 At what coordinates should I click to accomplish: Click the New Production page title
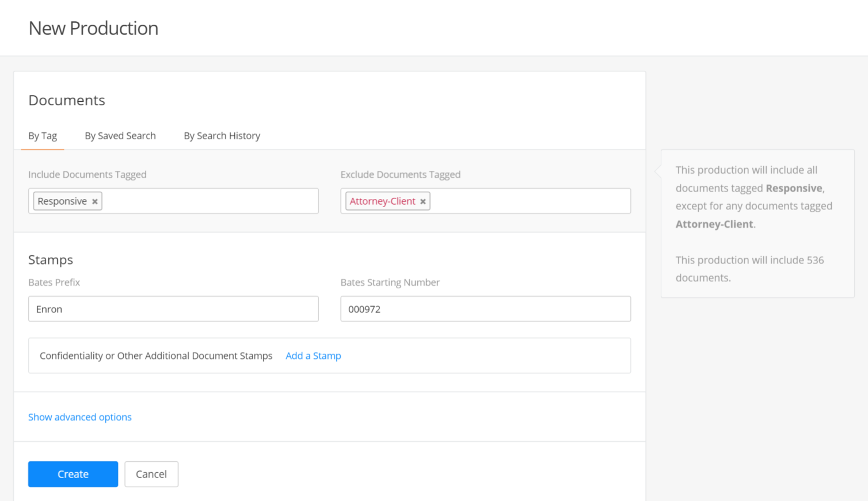point(93,28)
